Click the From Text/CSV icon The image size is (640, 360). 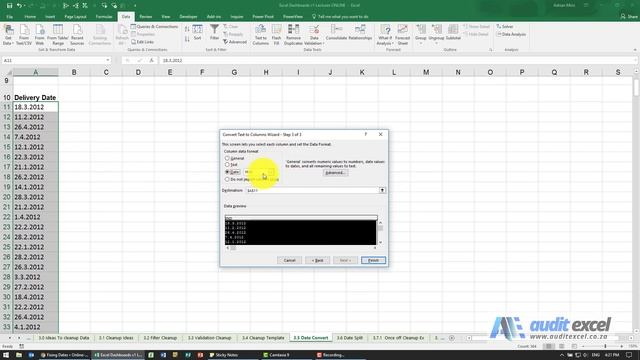(24, 34)
